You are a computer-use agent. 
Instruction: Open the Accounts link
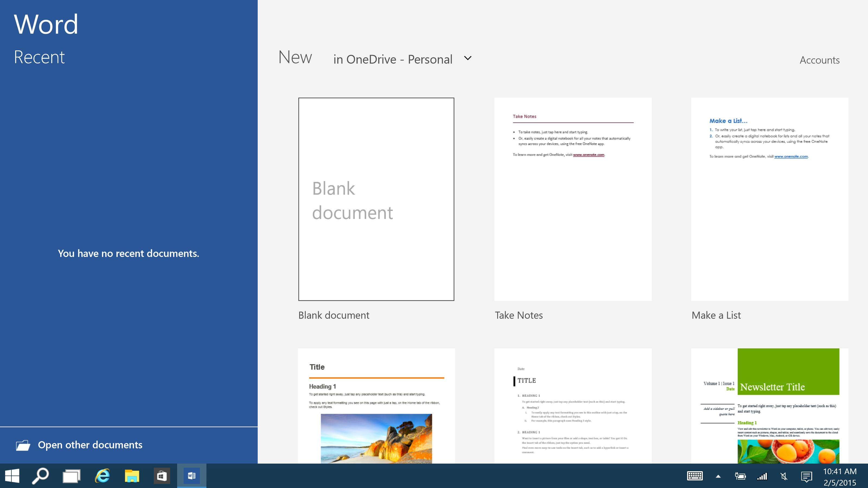point(819,60)
